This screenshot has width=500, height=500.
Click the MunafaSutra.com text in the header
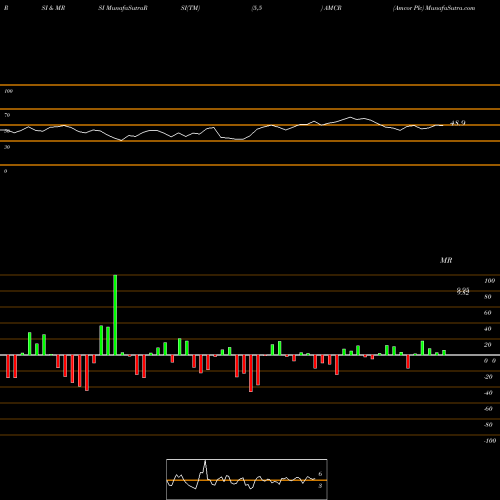(450, 8)
